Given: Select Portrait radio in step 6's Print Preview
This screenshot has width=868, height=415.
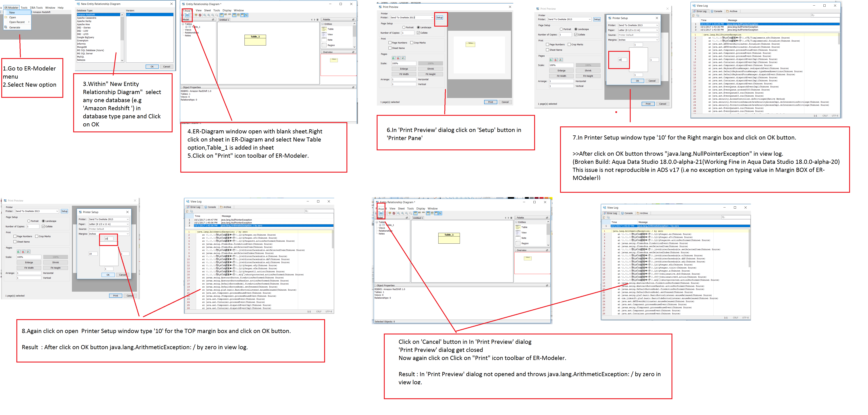Looking at the screenshot, I should [404, 27].
